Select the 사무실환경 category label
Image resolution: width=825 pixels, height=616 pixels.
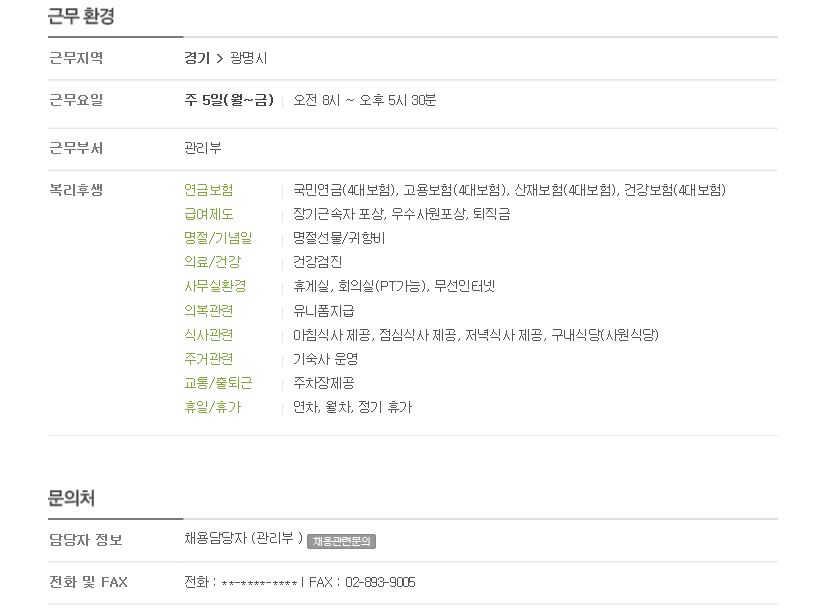point(215,286)
